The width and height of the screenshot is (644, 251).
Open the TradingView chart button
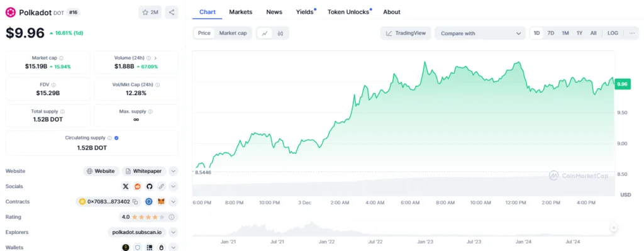(406, 33)
